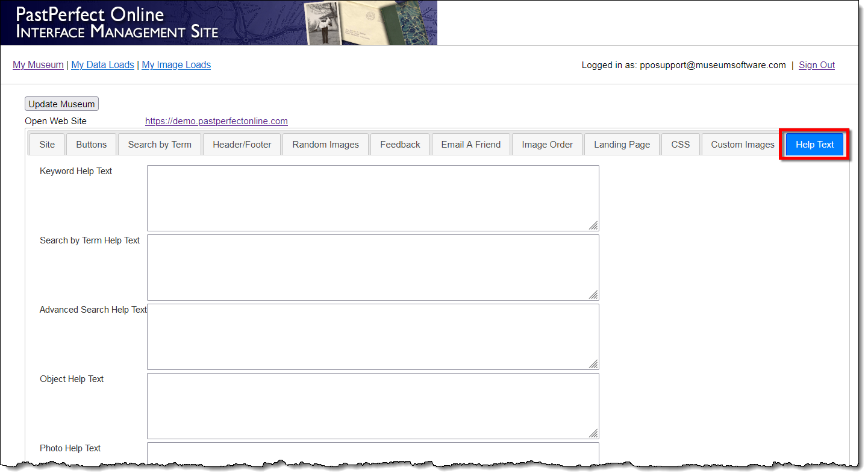
Task: Sign Out of the account
Action: 816,65
